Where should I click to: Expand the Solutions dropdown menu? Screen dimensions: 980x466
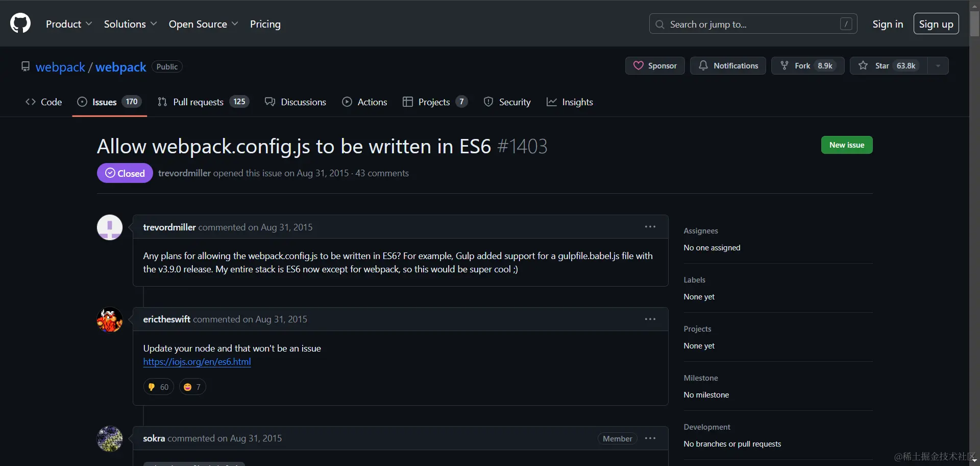[130, 24]
